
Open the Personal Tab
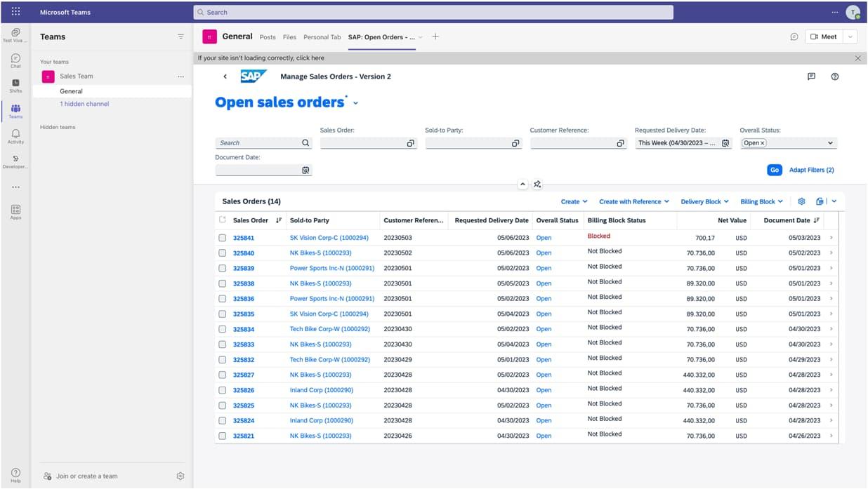tap(322, 37)
